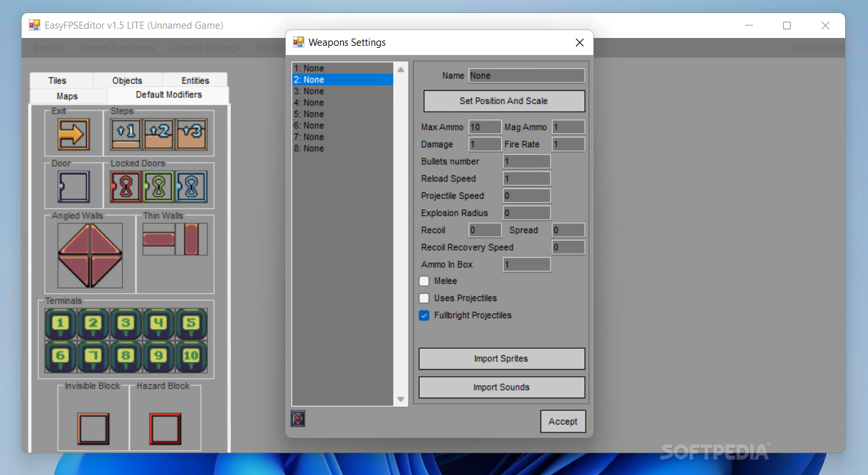Select weapon slot '1: None'

(343, 68)
